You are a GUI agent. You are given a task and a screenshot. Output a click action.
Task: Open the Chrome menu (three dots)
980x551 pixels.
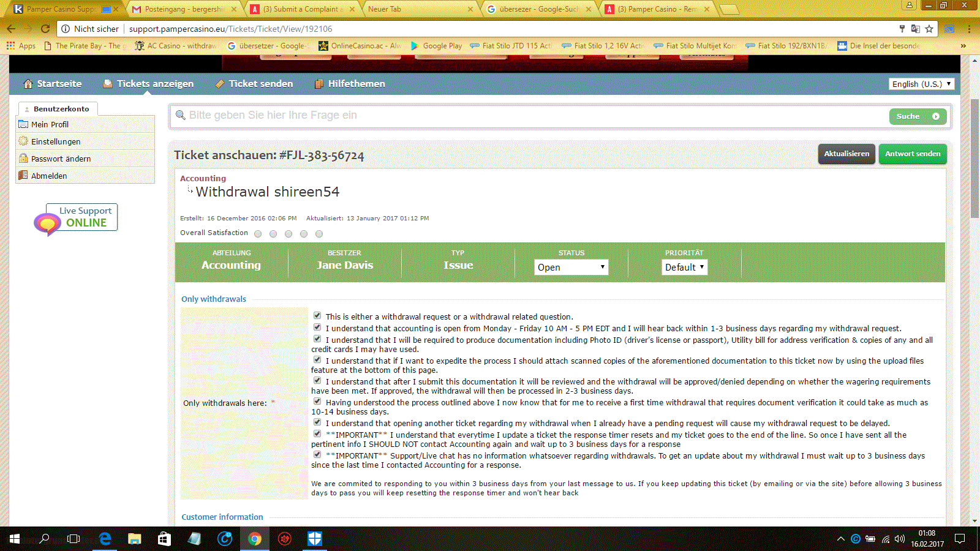point(969,29)
